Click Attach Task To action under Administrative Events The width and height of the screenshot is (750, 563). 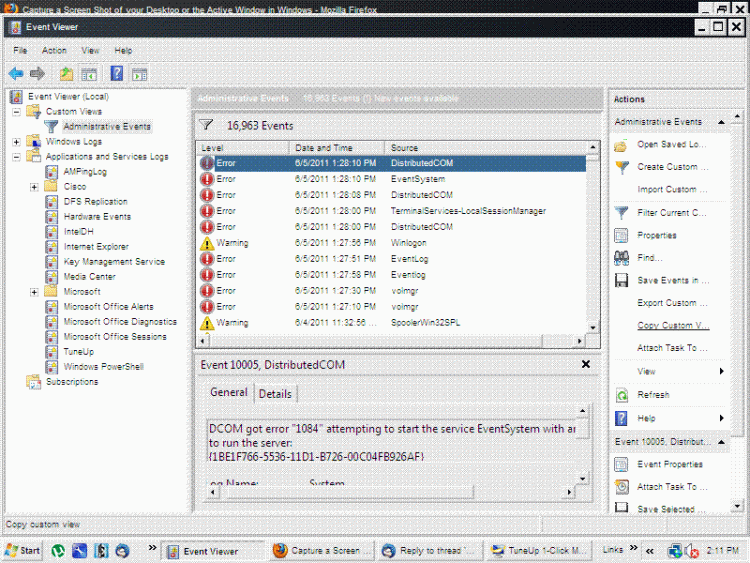pyautogui.click(x=672, y=348)
